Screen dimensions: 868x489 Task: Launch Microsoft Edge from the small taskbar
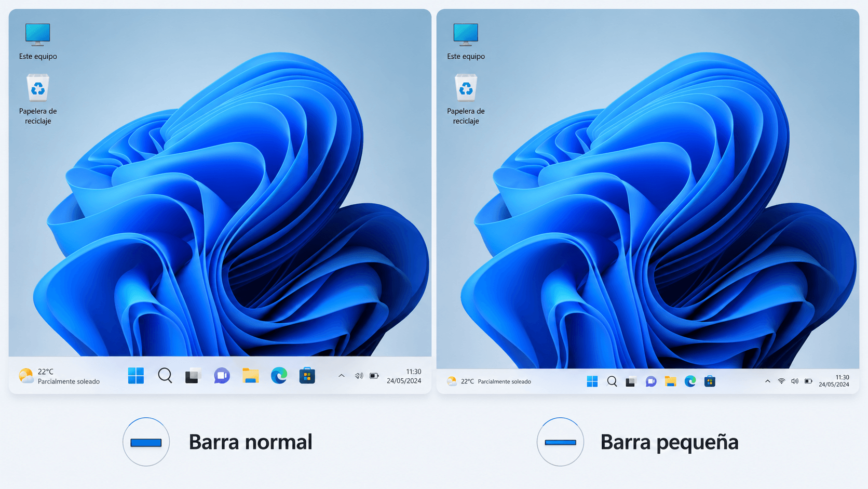[x=690, y=381]
